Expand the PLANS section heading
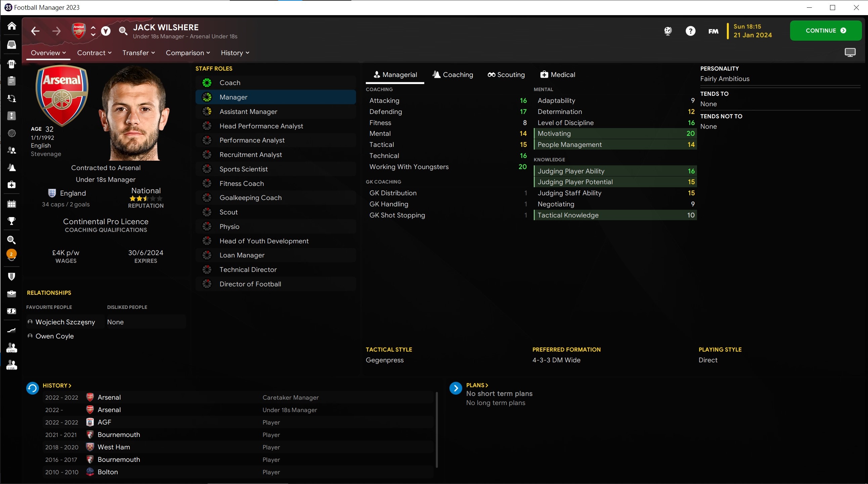This screenshot has width=868, height=484. click(x=477, y=385)
